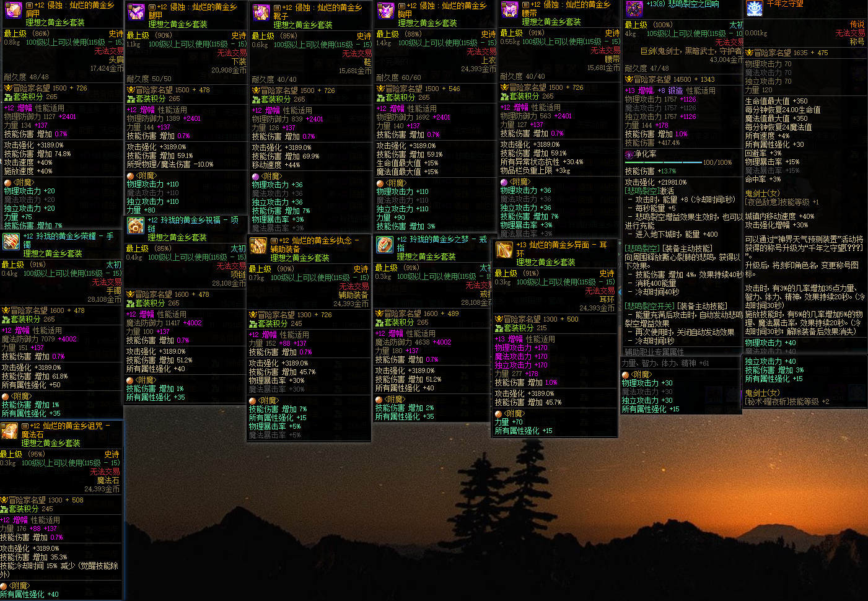This screenshot has width=868, height=601.
Task: Click the 附魔 orb in earring tooltip
Action: coord(499,413)
